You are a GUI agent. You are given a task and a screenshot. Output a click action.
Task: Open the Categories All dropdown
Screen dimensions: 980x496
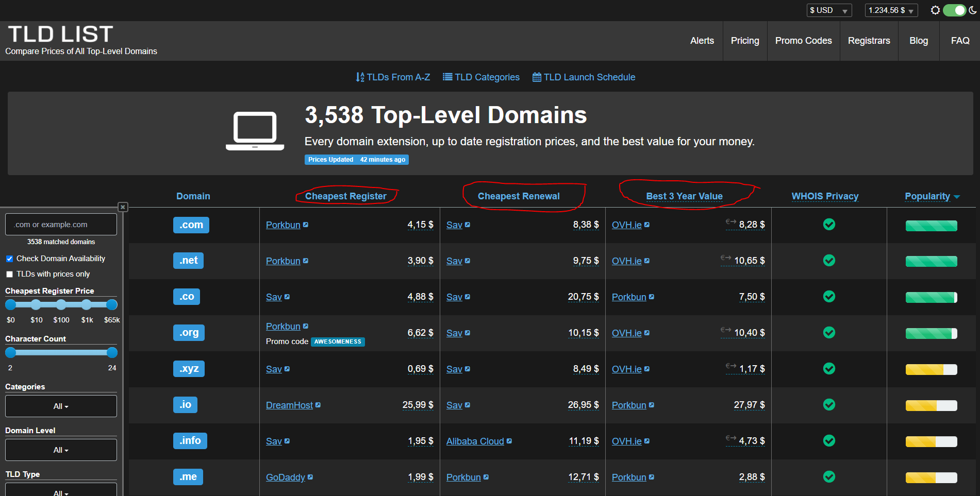pos(61,406)
